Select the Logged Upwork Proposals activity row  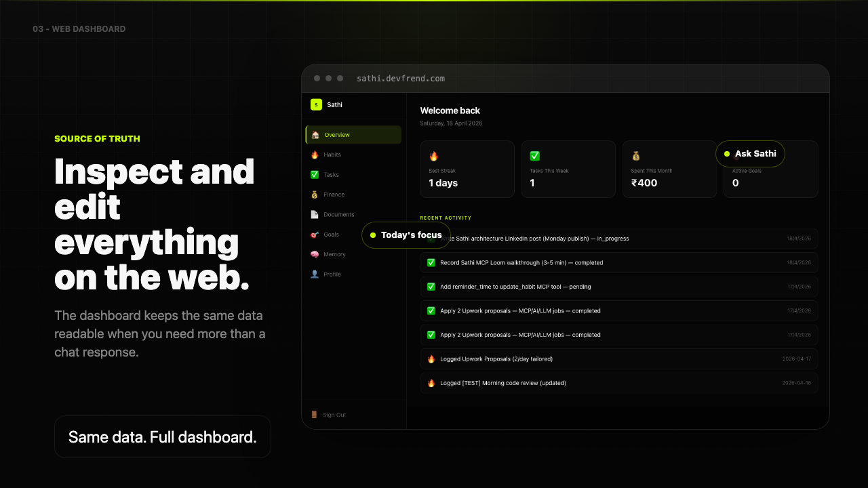619,359
